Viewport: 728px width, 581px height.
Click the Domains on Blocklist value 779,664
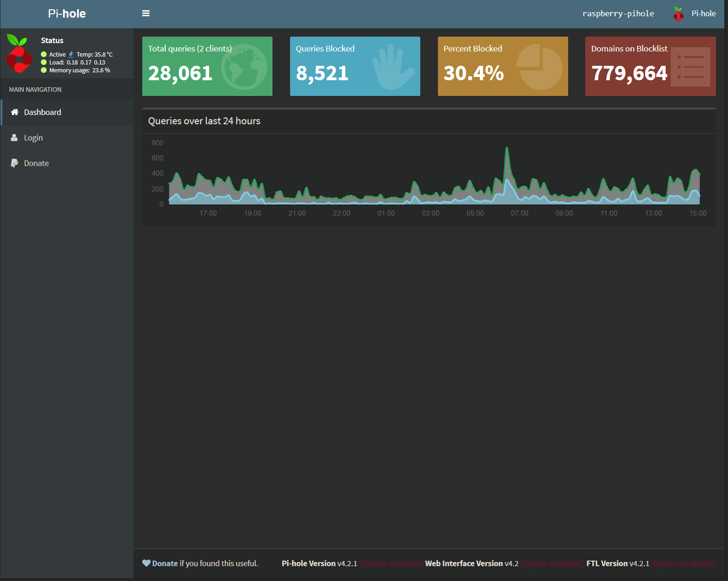pyautogui.click(x=629, y=73)
